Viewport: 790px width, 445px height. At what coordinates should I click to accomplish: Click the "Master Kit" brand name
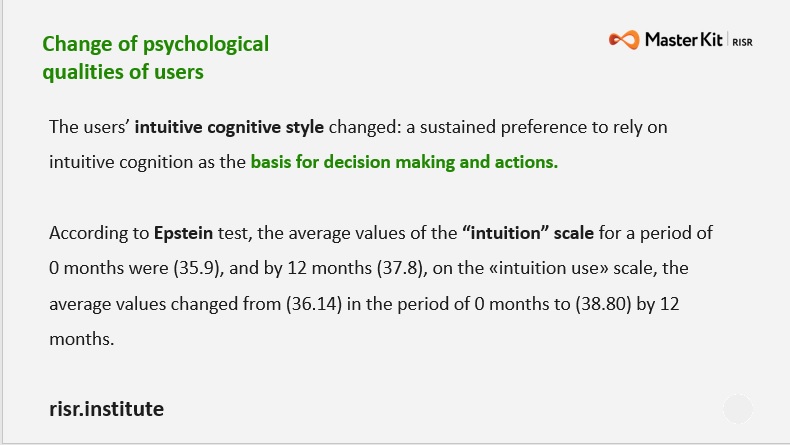coord(682,40)
